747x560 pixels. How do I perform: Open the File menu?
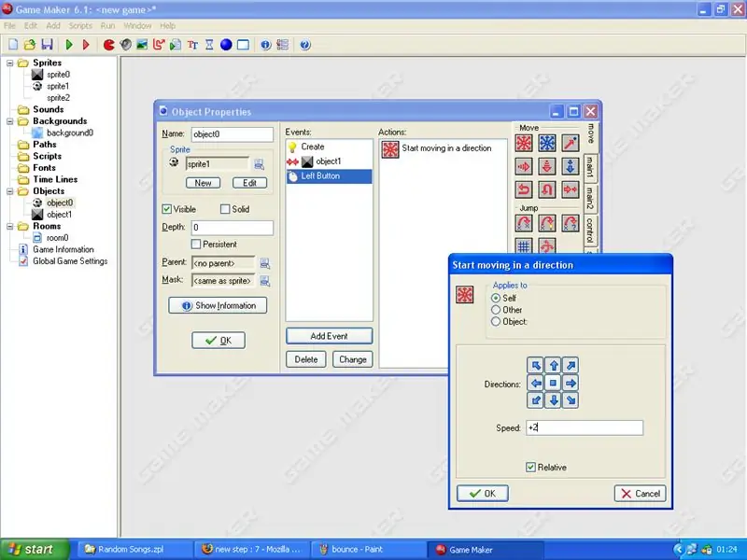click(9, 26)
